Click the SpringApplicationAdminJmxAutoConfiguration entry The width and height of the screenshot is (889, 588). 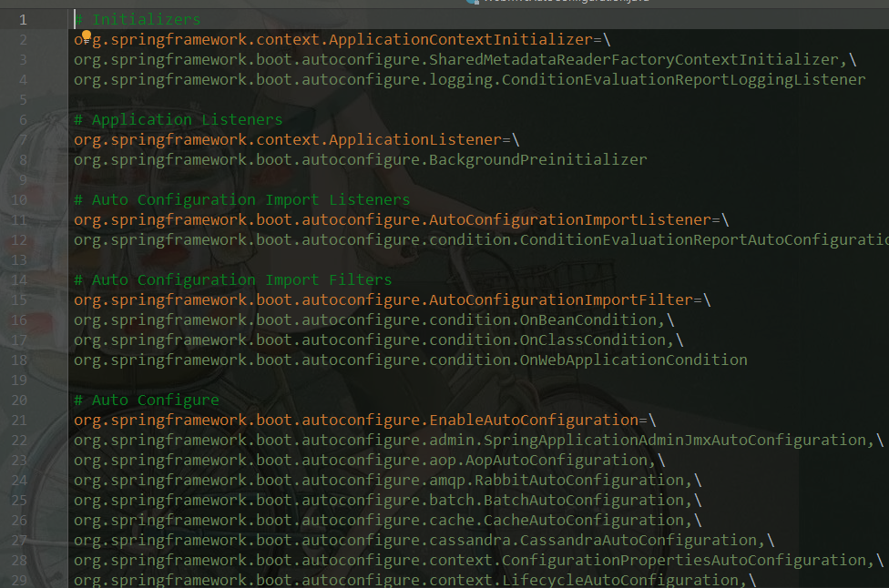click(x=478, y=441)
